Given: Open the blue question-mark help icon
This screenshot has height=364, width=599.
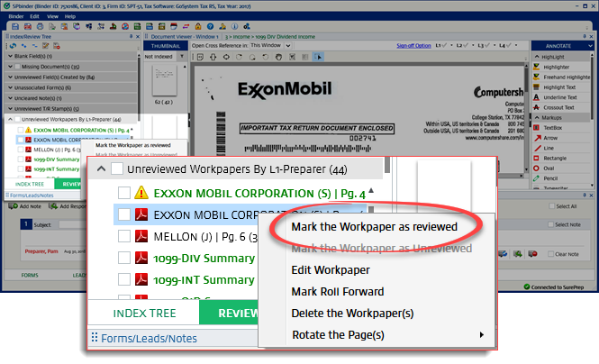Looking at the screenshot, I should (210, 26).
